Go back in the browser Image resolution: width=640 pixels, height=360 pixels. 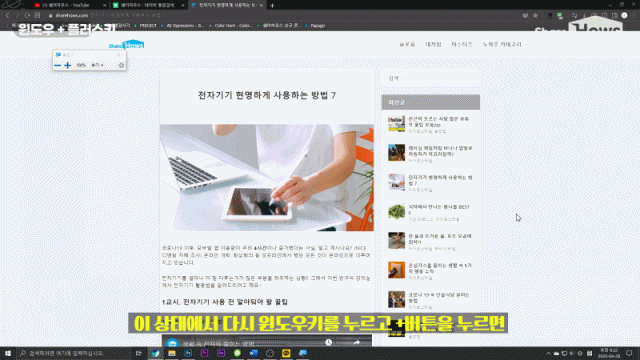coord(7,15)
